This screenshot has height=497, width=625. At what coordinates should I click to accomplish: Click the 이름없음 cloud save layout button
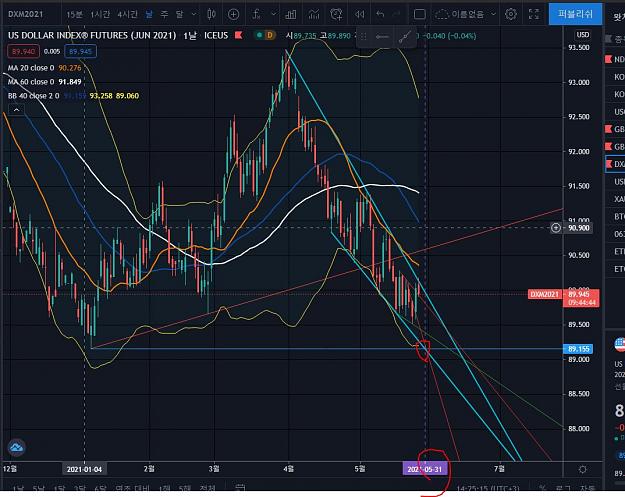point(460,15)
